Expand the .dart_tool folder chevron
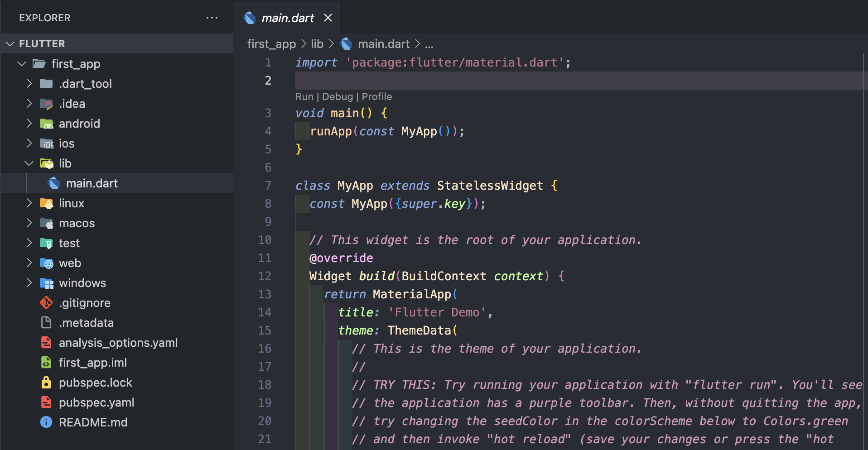This screenshot has width=868, height=450. coord(29,84)
